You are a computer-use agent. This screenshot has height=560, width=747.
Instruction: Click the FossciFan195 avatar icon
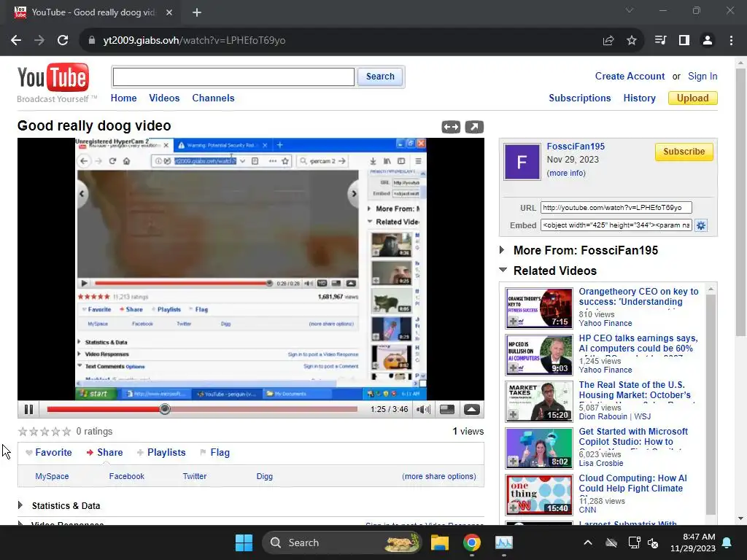click(x=522, y=162)
